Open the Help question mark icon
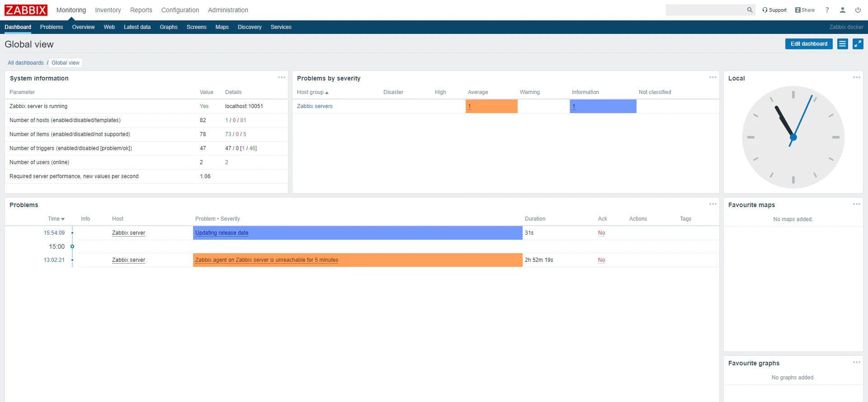Viewport: 868px width, 402px height. [827, 10]
